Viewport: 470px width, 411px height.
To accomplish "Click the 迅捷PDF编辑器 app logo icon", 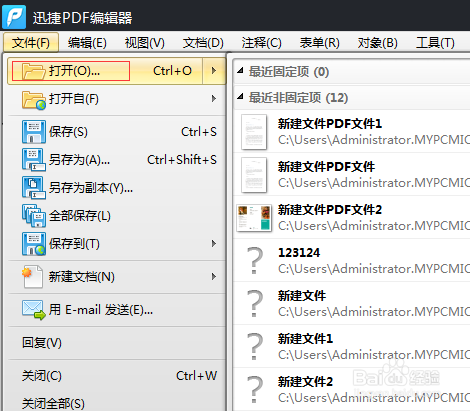I will 14,17.
